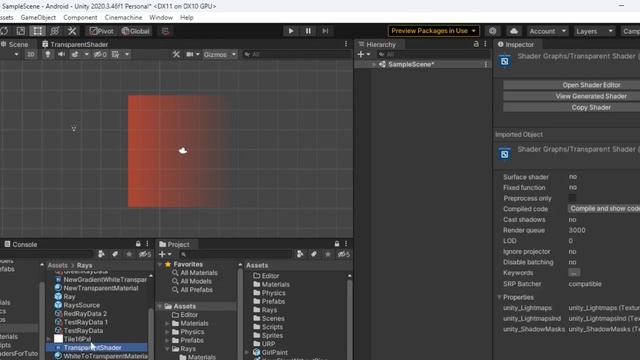Expand the Materials folder in tree
The width and height of the screenshot is (640, 360).
click(168, 323)
